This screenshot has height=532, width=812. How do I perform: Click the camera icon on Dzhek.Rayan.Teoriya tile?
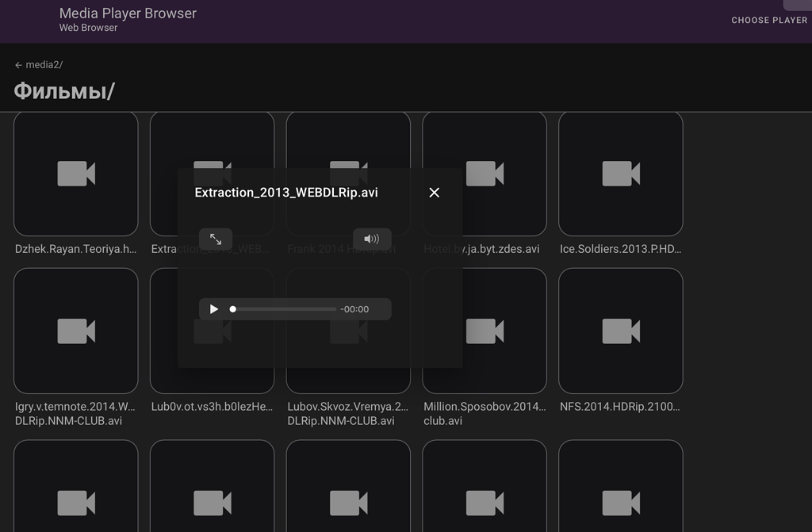click(76, 173)
